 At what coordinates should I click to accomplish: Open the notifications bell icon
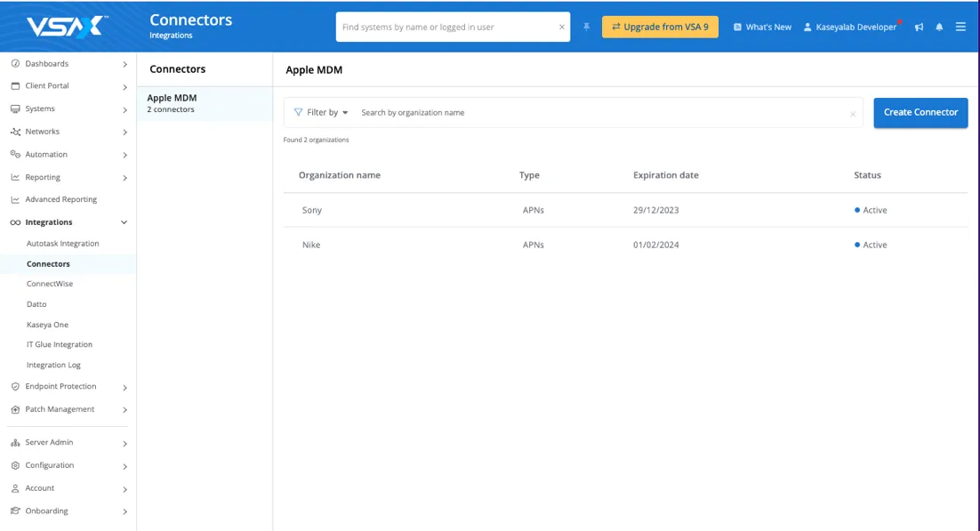(939, 27)
